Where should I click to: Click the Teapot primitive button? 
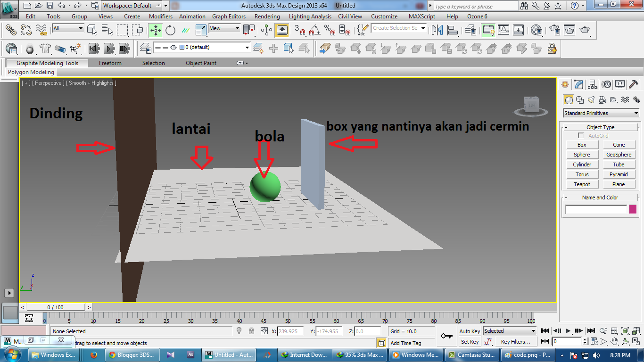click(582, 184)
